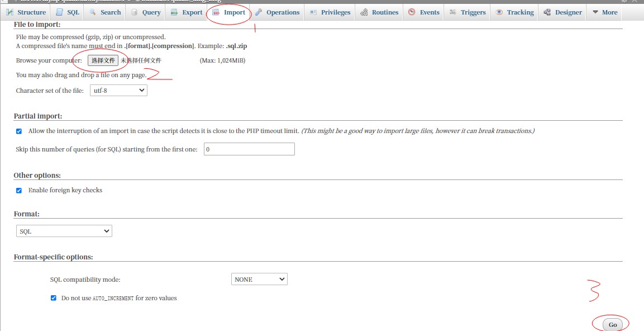Click the Privileges tab icon
Image resolution: width=644 pixels, height=331 pixels.
(x=313, y=12)
